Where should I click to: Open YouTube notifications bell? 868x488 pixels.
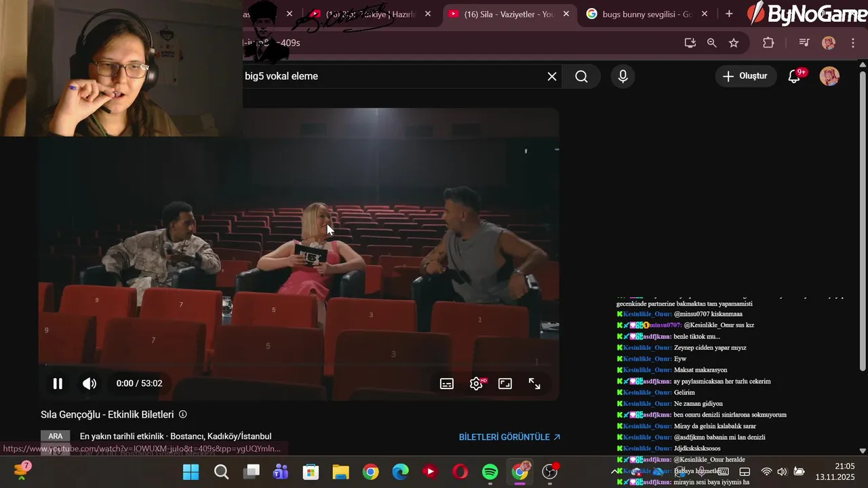click(x=795, y=77)
